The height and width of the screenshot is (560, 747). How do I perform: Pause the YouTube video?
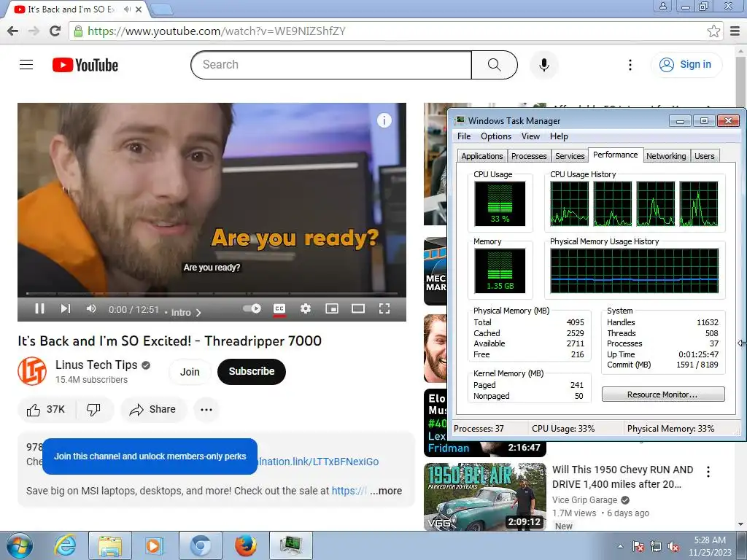[39, 308]
